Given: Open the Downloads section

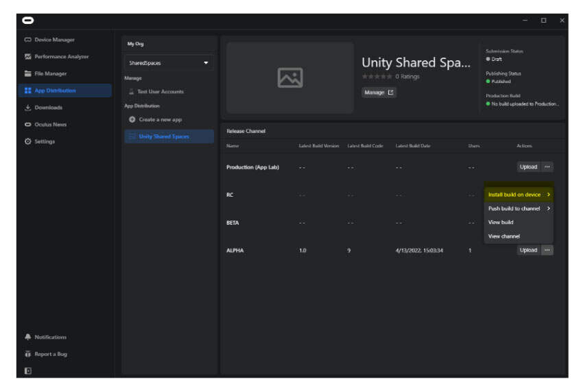Looking at the screenshot, I should 48,108.
